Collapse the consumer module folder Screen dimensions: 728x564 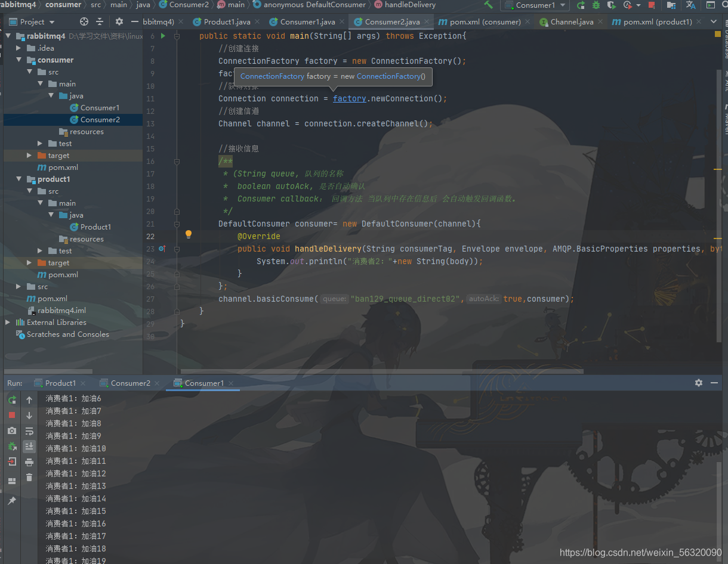[19, 60]
